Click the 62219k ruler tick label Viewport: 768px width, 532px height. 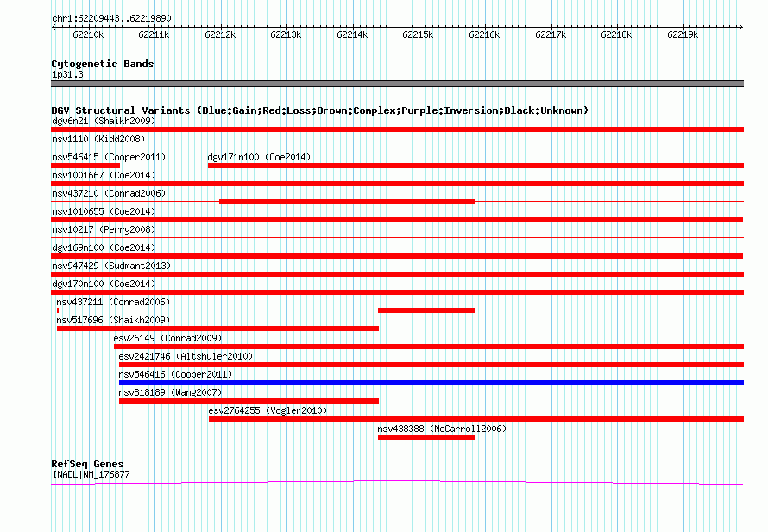point(683,34)
